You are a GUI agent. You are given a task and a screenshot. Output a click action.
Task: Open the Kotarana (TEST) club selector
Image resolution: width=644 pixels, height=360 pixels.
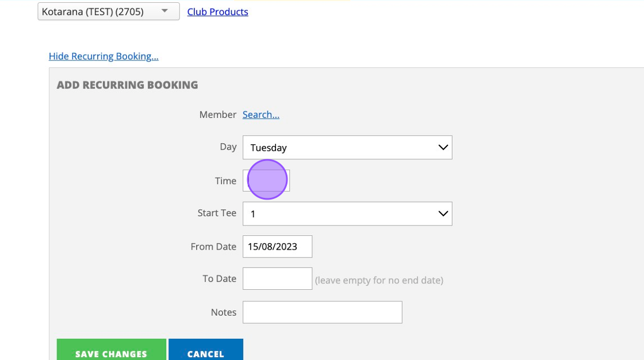[108, 12]
